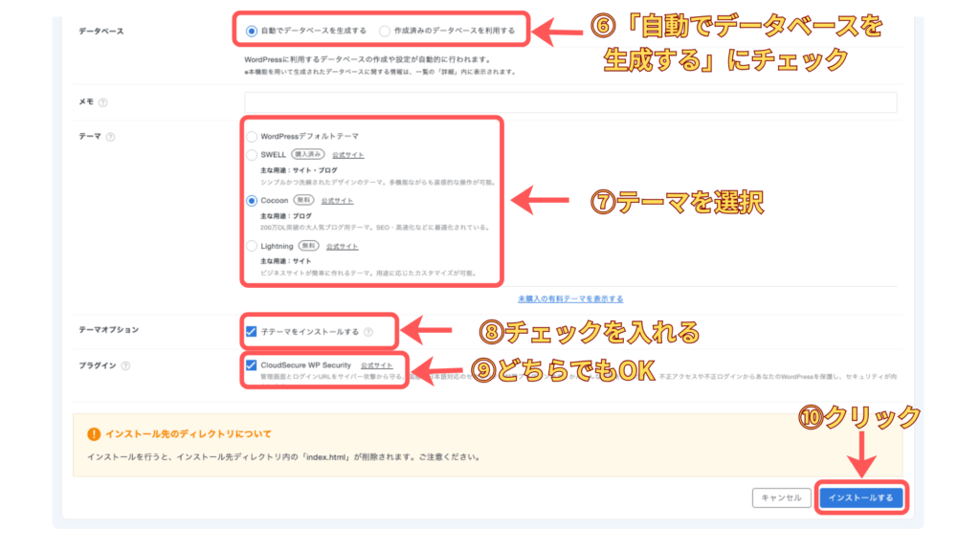This screenshot has width=980, height=551.
Task: Click into the メモ text field
Action: click(570, 102)
